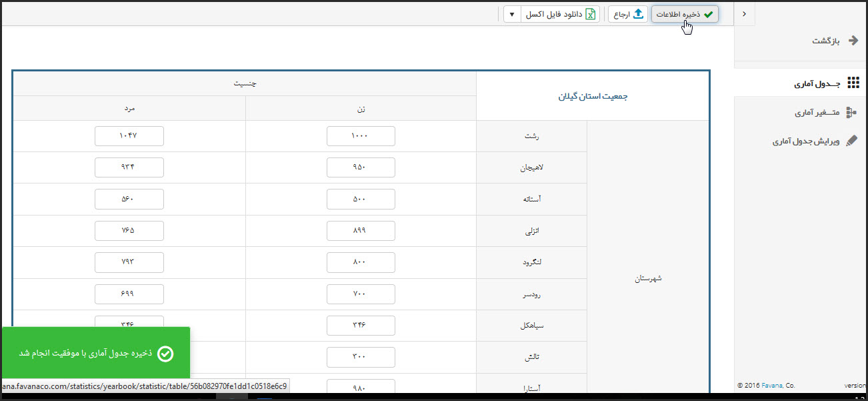Click the مرد input field for آستانه
The height and width of the screenshot is (401, 868).
click(129, 199)
